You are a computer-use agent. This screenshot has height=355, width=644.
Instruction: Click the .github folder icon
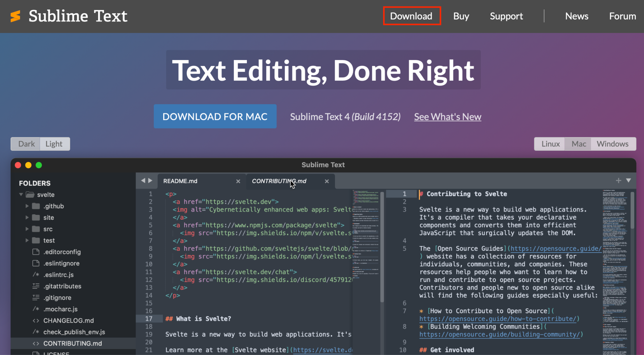click(x=36, y=206)
